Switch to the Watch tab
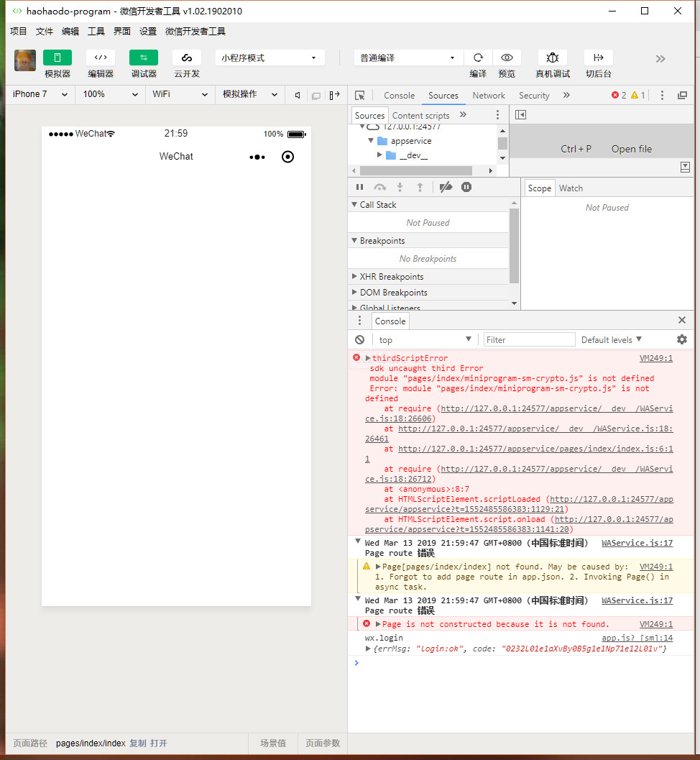This screenshot has height=760, width=700. (571, 188)
